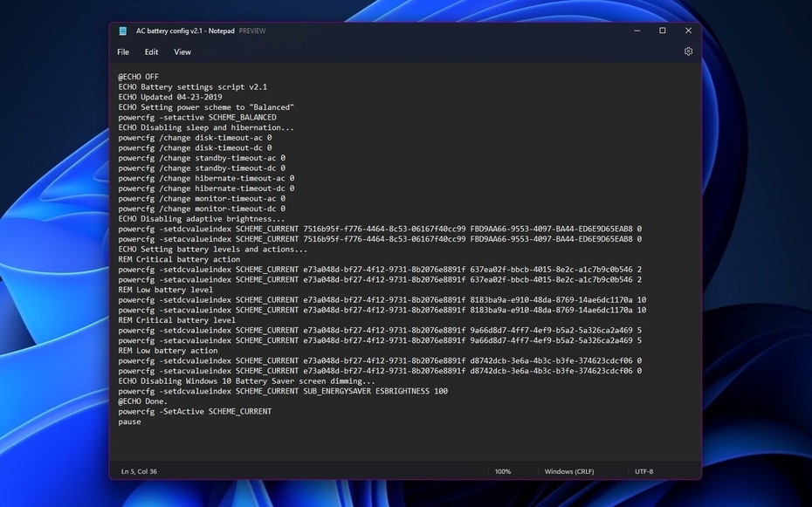Click the UTF-8 encoding indicator

tap(644, 470)
